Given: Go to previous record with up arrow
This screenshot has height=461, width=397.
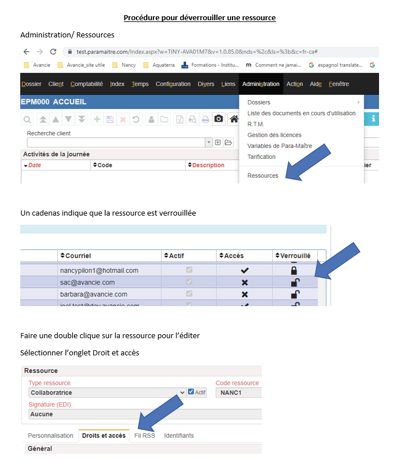Looking at the screenshot, I should tap(56, 119).
